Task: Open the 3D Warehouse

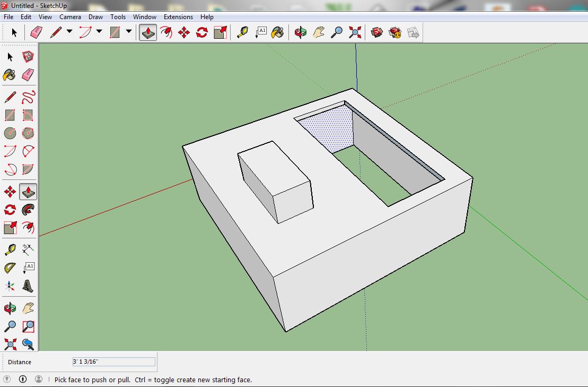Action: [x=377, y=32]
